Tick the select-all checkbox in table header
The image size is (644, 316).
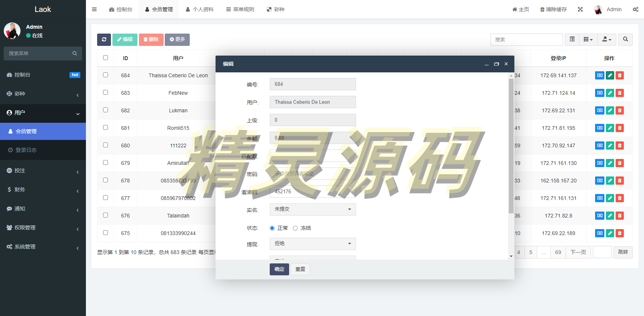105,58
